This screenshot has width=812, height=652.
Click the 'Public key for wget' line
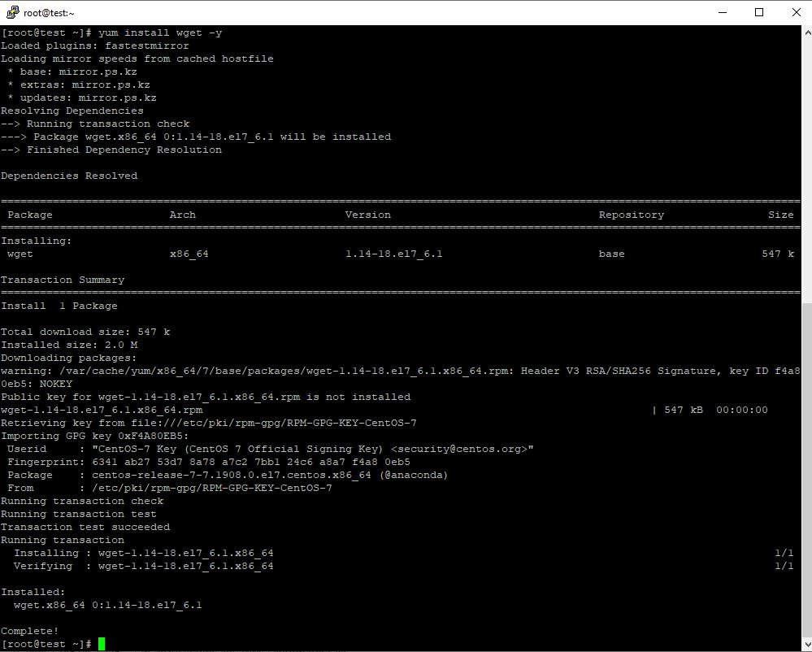206,397
